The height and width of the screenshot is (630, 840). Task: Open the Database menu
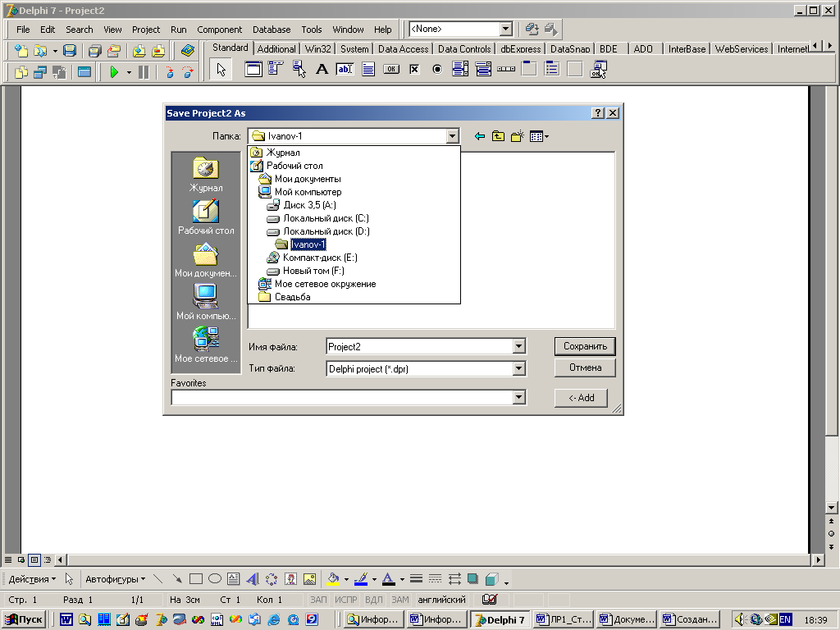coord(272,30)
